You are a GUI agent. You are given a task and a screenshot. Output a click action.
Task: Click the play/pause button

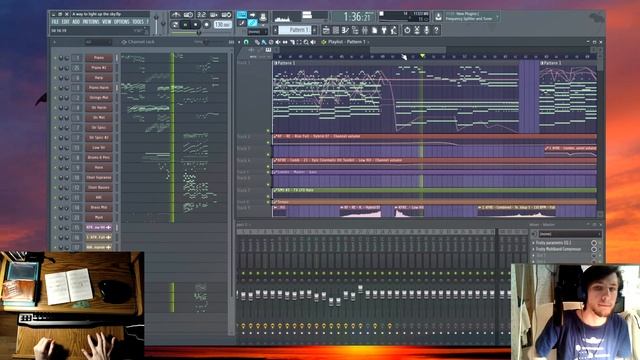(x=185, y=24)
